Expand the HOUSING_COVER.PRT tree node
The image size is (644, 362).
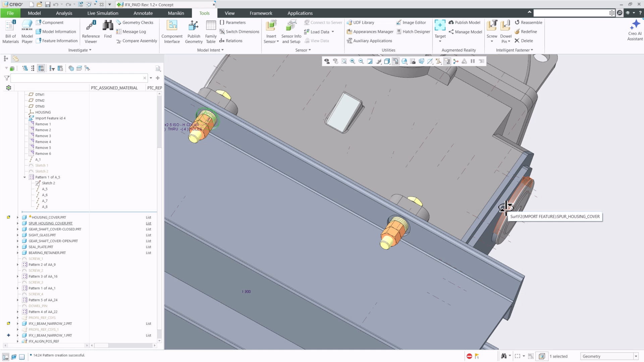click(18, 218)
